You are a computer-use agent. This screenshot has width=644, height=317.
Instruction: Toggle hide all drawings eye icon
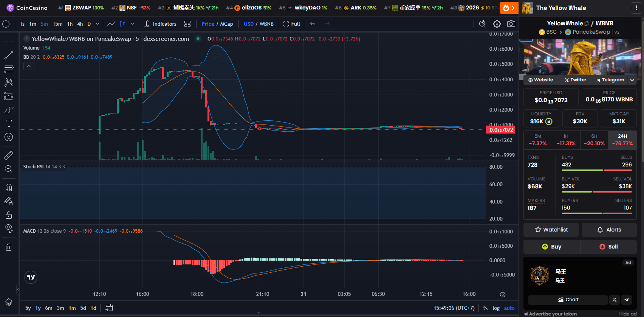tap(9, 228)
